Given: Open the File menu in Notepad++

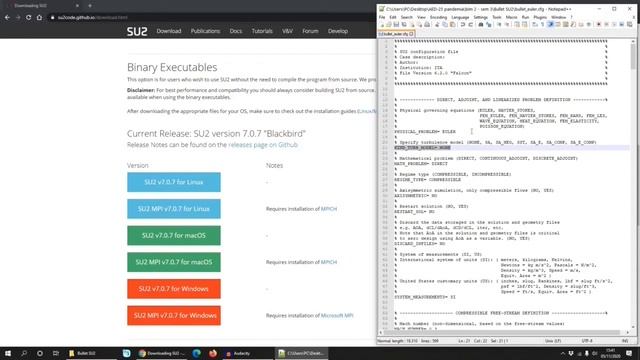Looking at the screenshot, I should coord(382,17).
